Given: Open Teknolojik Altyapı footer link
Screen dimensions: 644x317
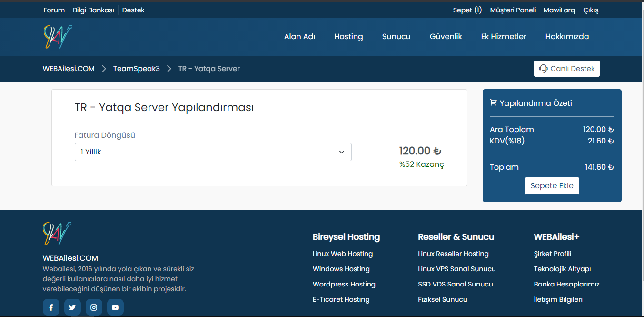Looking at the screenshot, I should coord(563,269).
